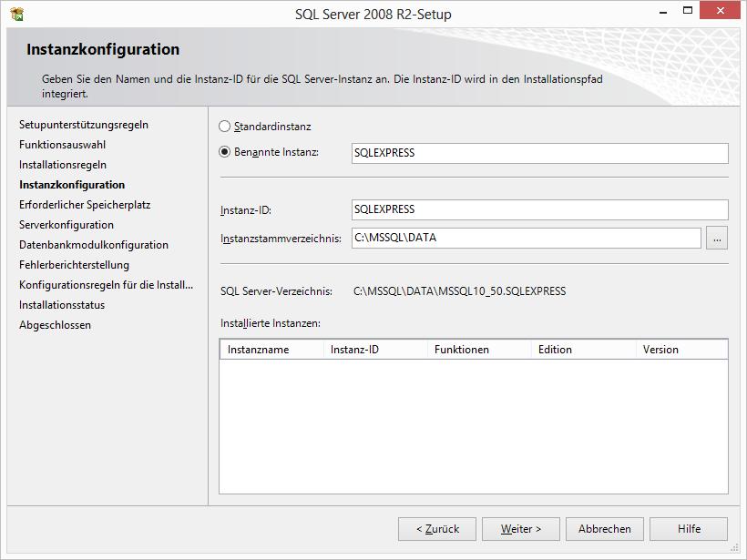Select Erforderlicher Speicherplatz step
Screen dimensions: 747x560
point(85,205)
